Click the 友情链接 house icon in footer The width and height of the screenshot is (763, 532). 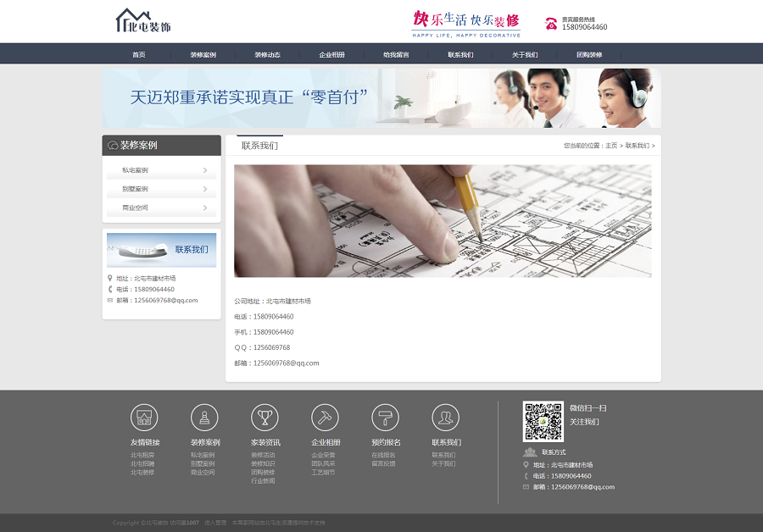pyautogui.click(x=144, y=418)
